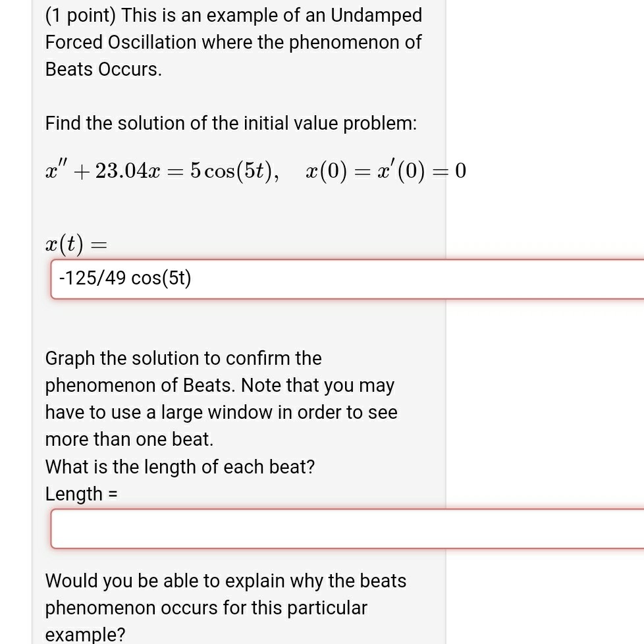This screenshot has width=644, height=644.
Task: Place cursor inside the -125/49 cos(5t) answer
Action: (191, 278)
